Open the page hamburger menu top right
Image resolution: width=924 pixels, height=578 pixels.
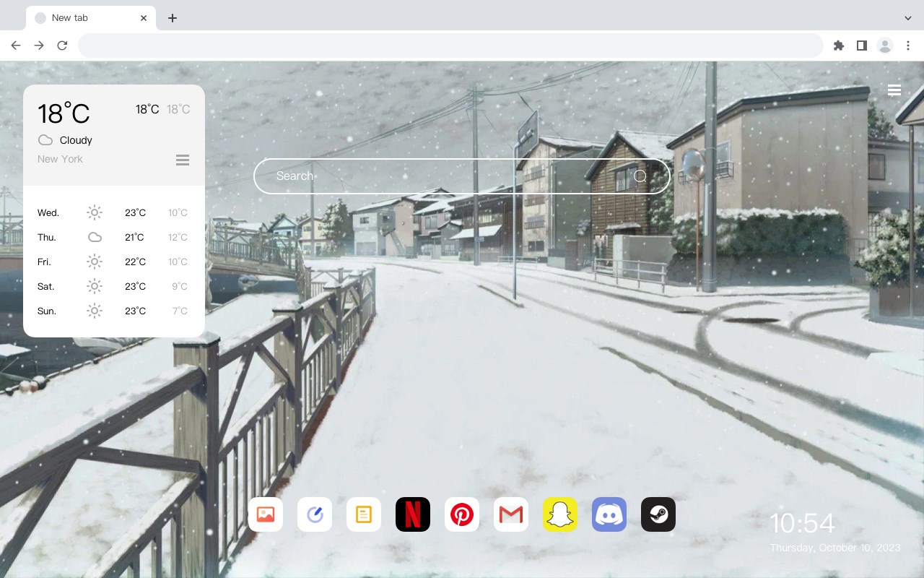[x=894, y=90]
